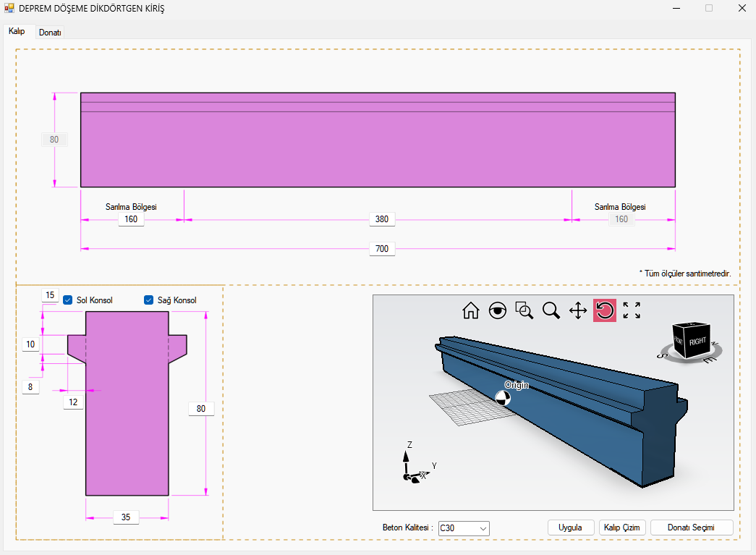Click the left Sarılma Bölgesi 160 field
This screenshot has height=555, width=756.
pyautogui.click(x=131, y=219)
